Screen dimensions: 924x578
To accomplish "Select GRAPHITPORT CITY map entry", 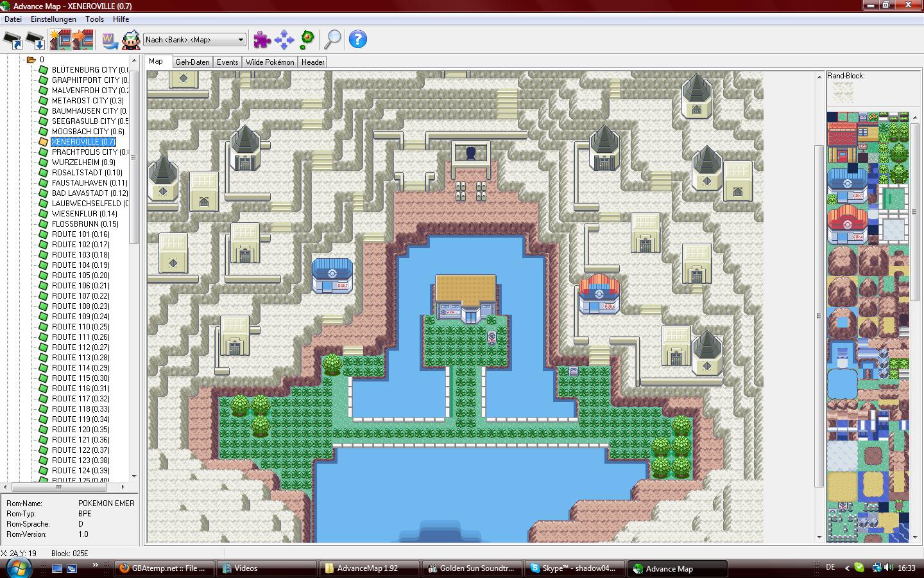I will 89,80.
